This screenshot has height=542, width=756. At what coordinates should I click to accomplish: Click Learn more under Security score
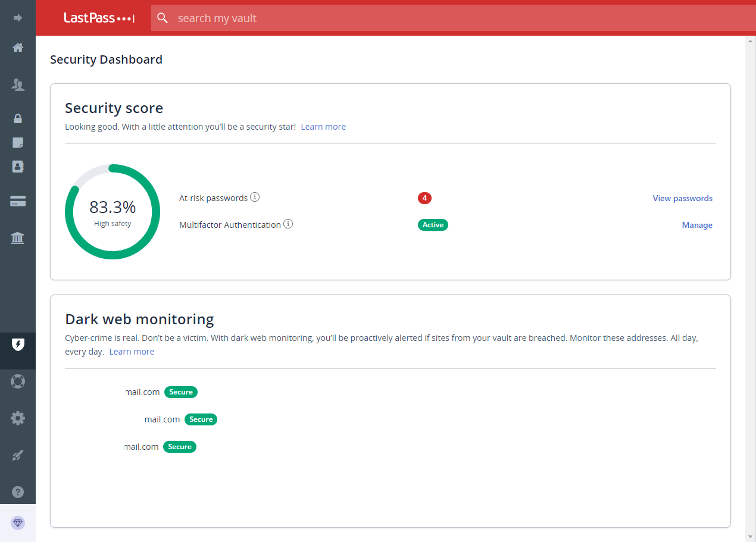(323, 127)
